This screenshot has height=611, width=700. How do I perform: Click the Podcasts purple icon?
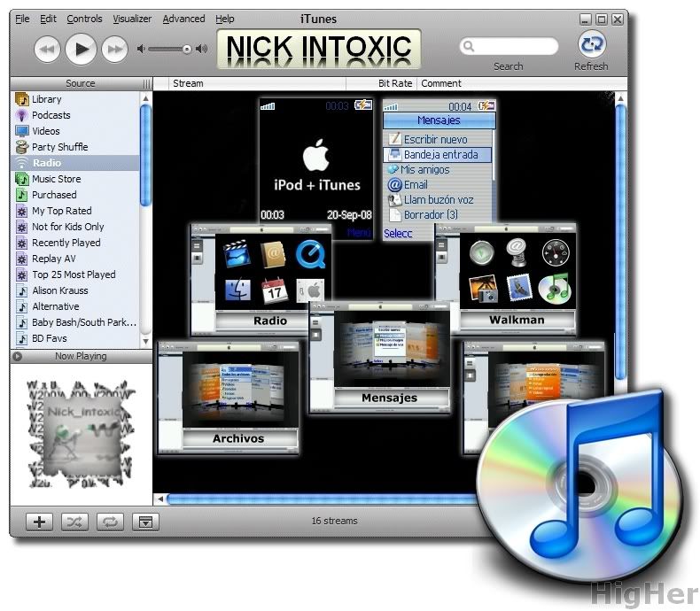[x=21, y=115]
